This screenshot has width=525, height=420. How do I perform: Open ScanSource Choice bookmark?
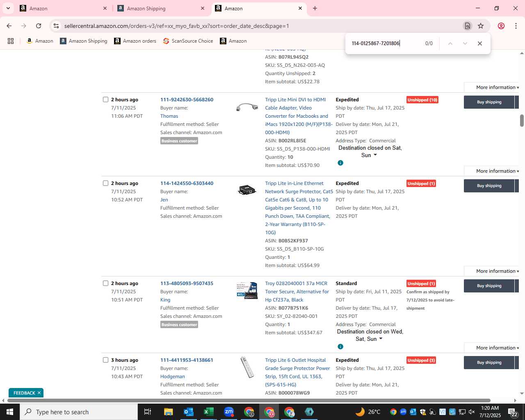click(188, 41)
